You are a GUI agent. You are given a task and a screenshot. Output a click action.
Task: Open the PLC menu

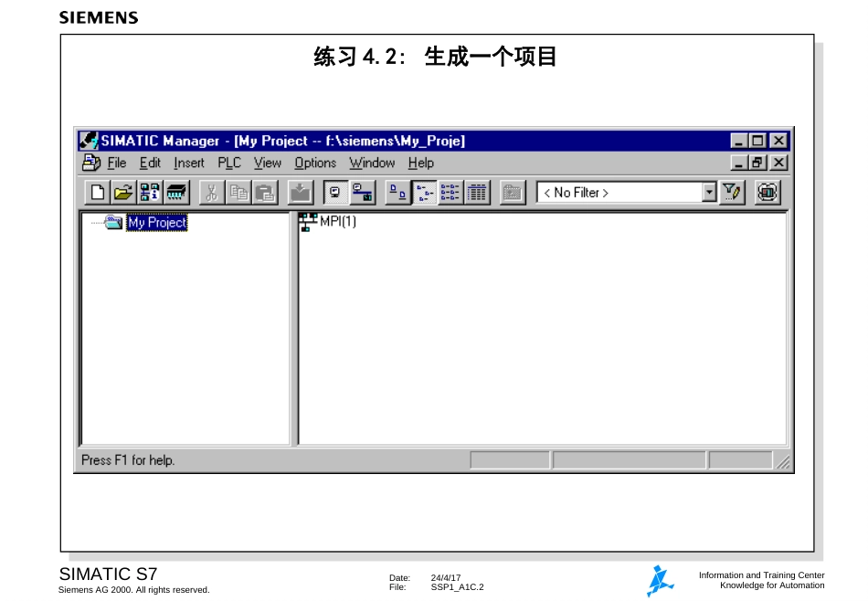click(229, 163)
